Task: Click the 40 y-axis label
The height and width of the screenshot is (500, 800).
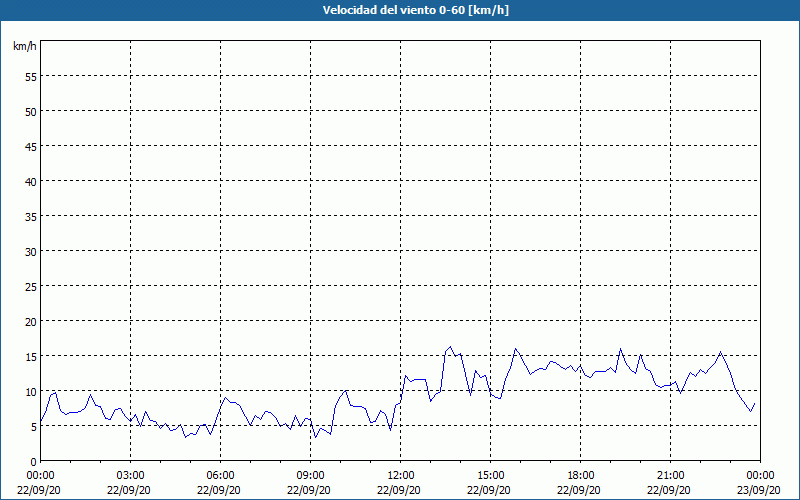Action: coord(31,182)
